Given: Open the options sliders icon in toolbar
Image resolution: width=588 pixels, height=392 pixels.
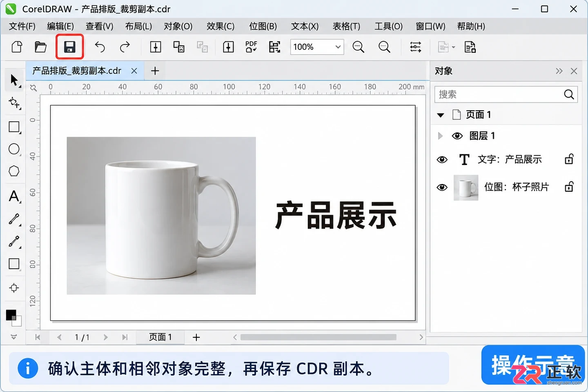Looking at the screenshot, I should click(x=416, y=47).
